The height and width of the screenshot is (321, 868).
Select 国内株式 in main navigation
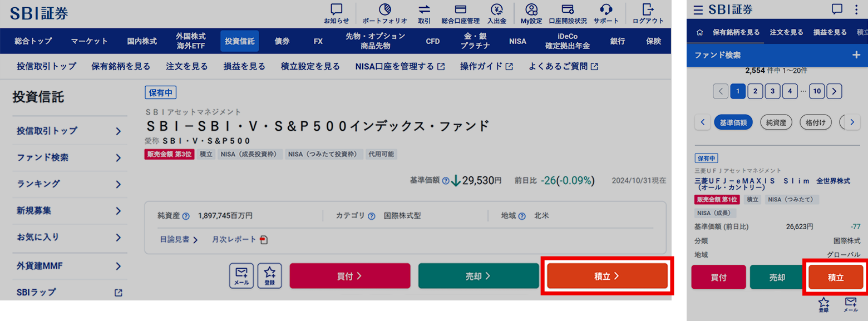(x=142, y=41)
